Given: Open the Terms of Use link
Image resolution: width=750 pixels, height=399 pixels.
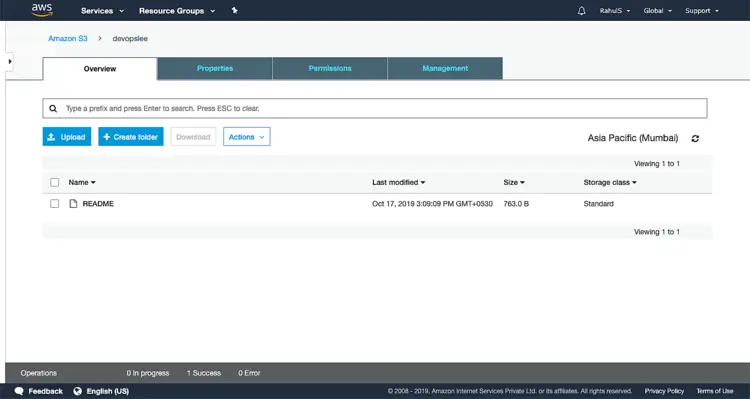Looking at the screenshot, I should coord(715,391).
